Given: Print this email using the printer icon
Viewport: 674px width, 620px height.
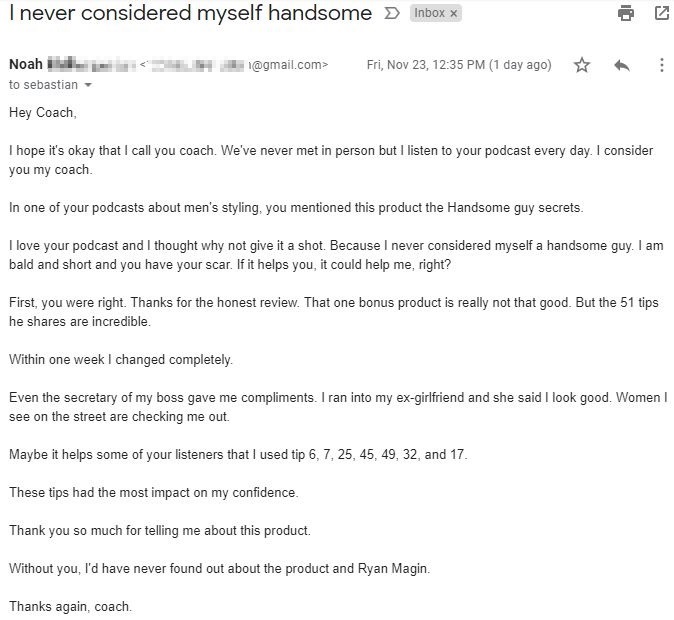Looking at the screenshot, I should 625,13.
